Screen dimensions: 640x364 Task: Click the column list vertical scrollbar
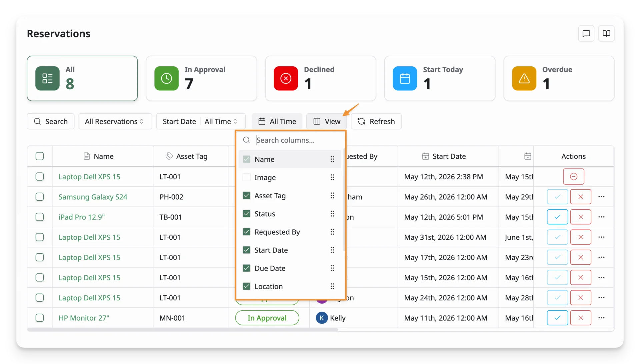click(x=344, y=200)
